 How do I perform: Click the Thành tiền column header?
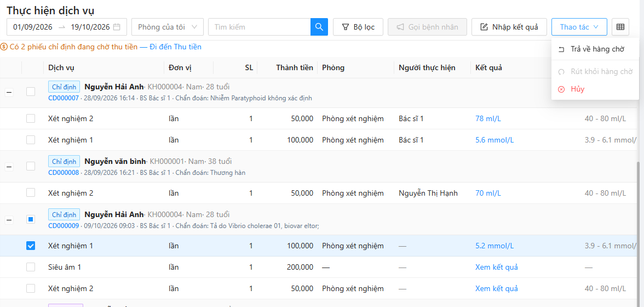point(295,68)
